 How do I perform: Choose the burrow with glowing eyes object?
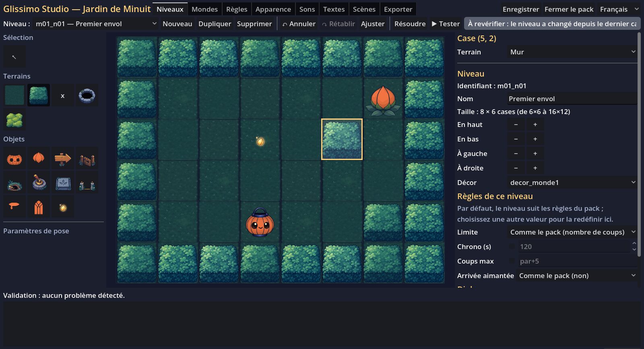(x=14, y=183)
